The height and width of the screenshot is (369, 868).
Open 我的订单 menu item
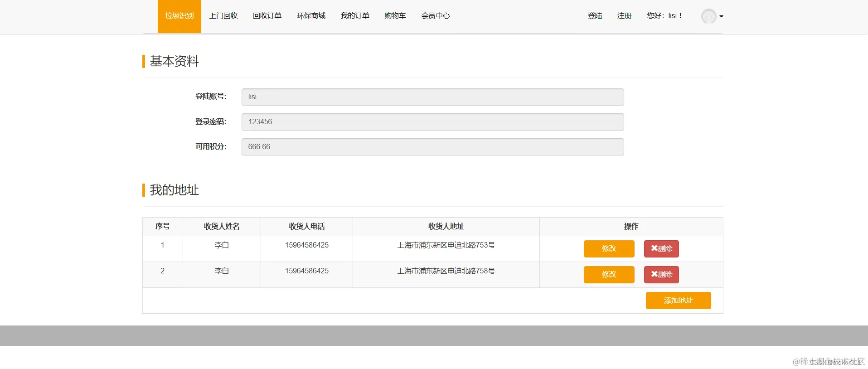click(x=355, y=16)
